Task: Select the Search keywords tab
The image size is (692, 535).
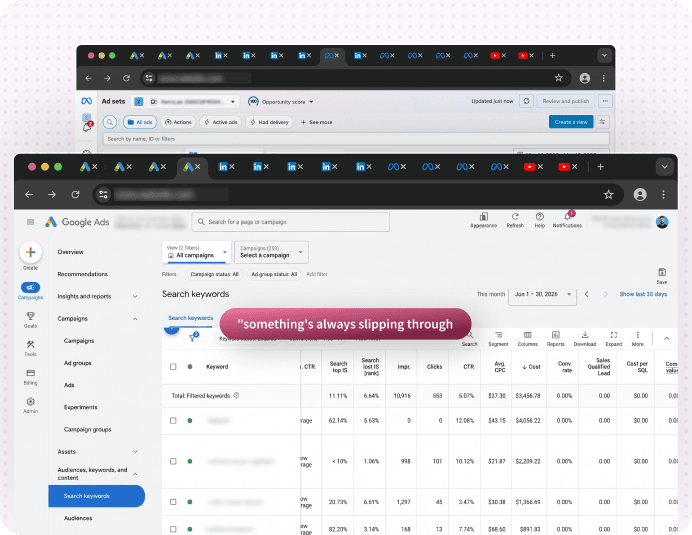Action: [x=191, y=318]
